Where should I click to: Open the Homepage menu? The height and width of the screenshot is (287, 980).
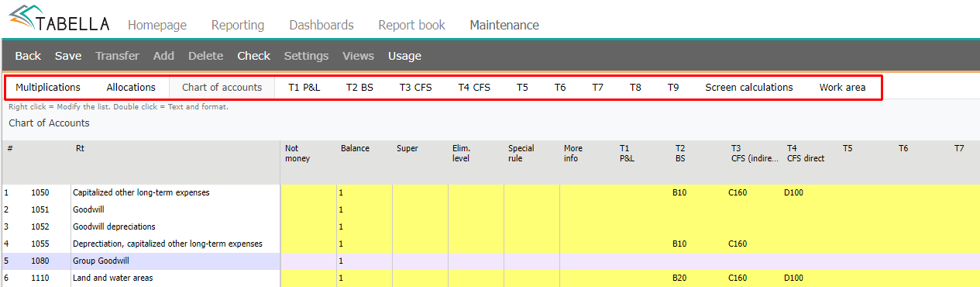[x=157, y=25]
